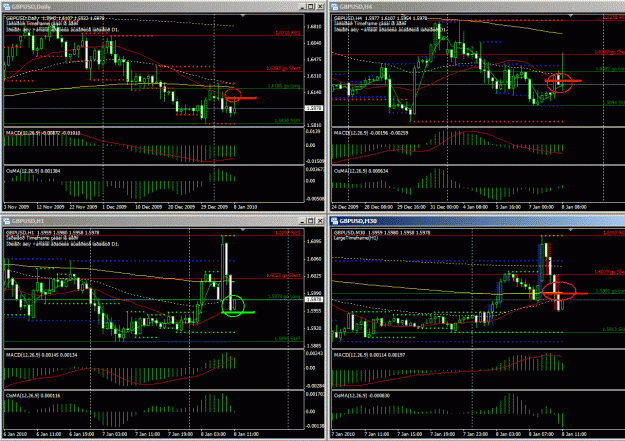Click the chart shift triangle in H4 chart
This screenshot has height=441, width=625.
(571, 16)
